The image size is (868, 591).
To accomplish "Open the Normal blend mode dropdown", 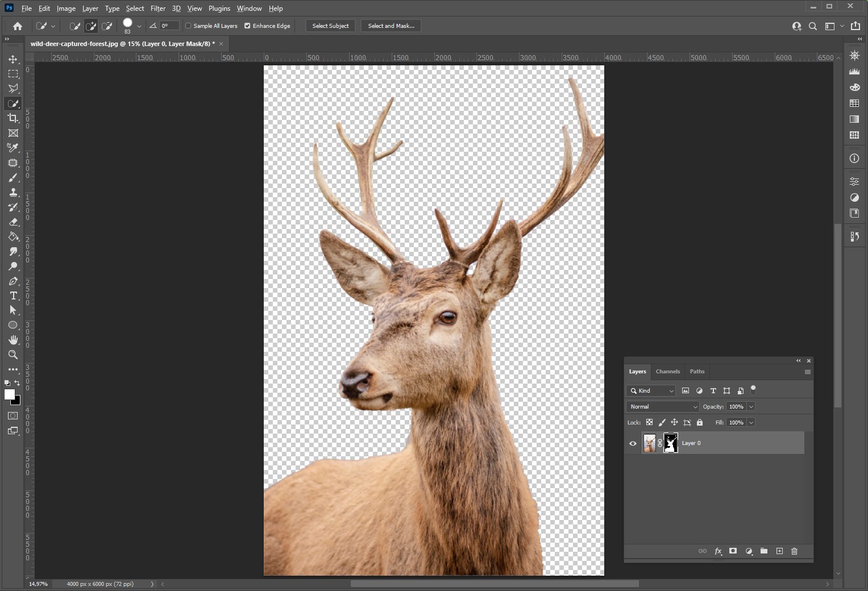I will (663, 406).
